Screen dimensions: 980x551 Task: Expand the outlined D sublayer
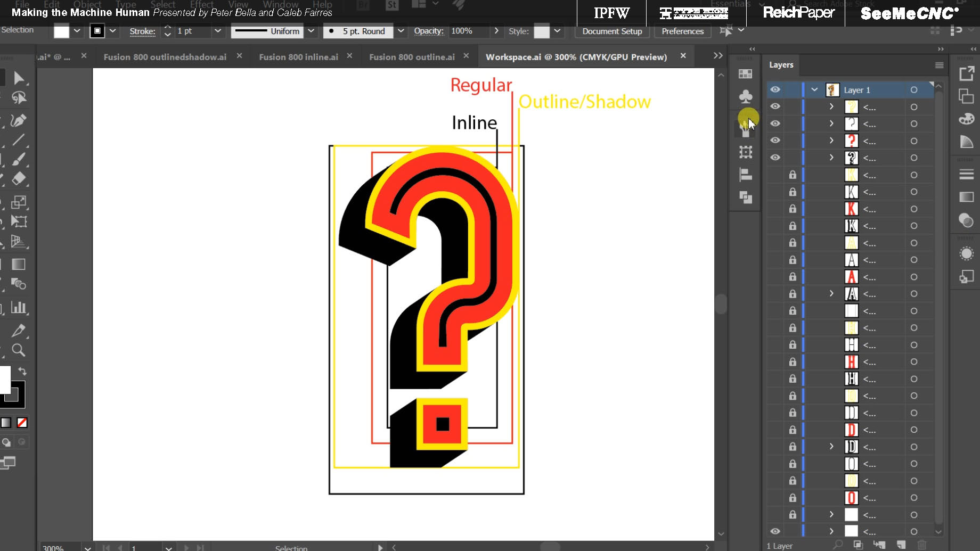tap(831, 447)
